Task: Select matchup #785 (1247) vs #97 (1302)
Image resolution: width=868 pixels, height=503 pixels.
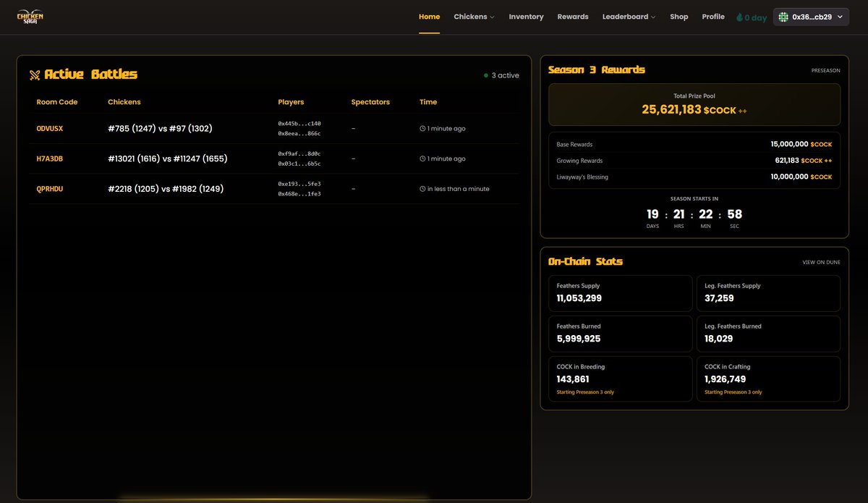Action: [160, 128]
